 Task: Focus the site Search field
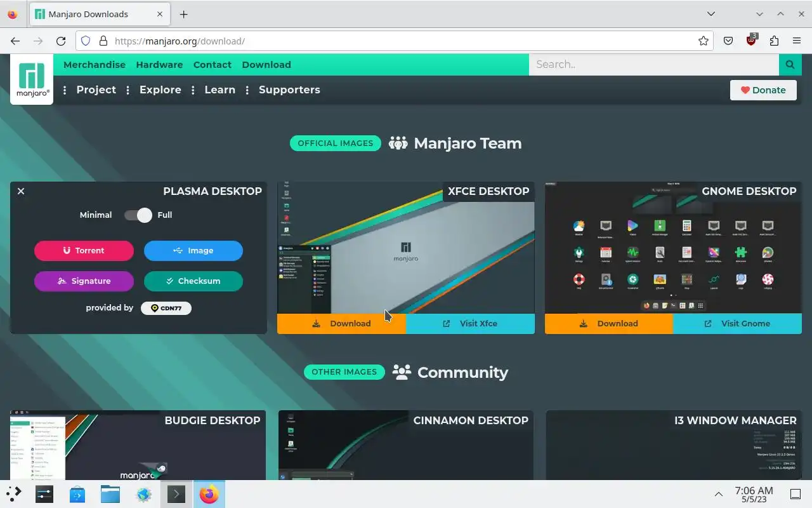pos(654,64)
